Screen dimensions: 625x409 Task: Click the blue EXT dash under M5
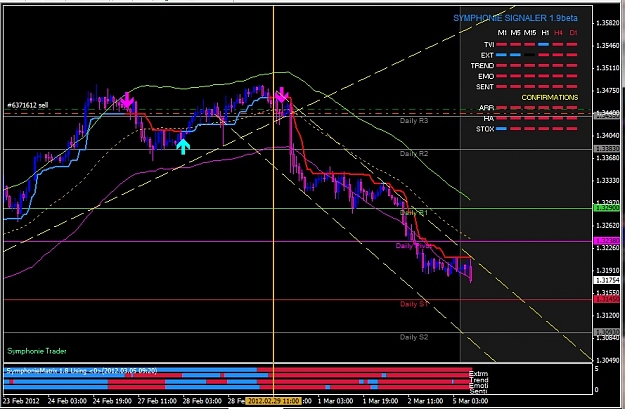[515, 55]
